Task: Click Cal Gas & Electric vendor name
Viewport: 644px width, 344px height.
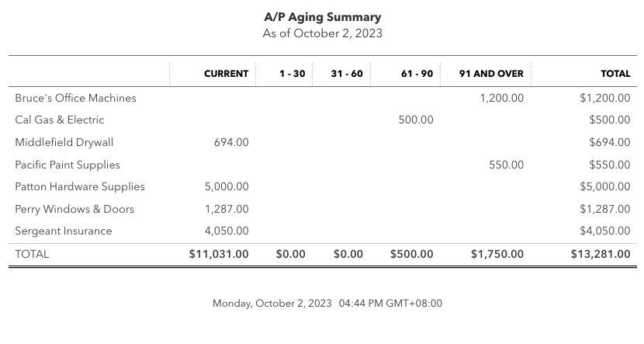Action: (x=60, y=120)
